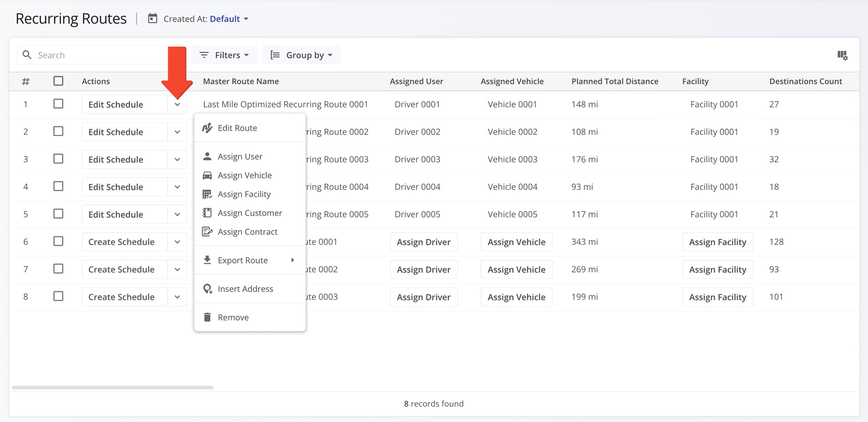
Task: Open the Group by dropdown
Action: pyautogui.click(x=301, y=55)
